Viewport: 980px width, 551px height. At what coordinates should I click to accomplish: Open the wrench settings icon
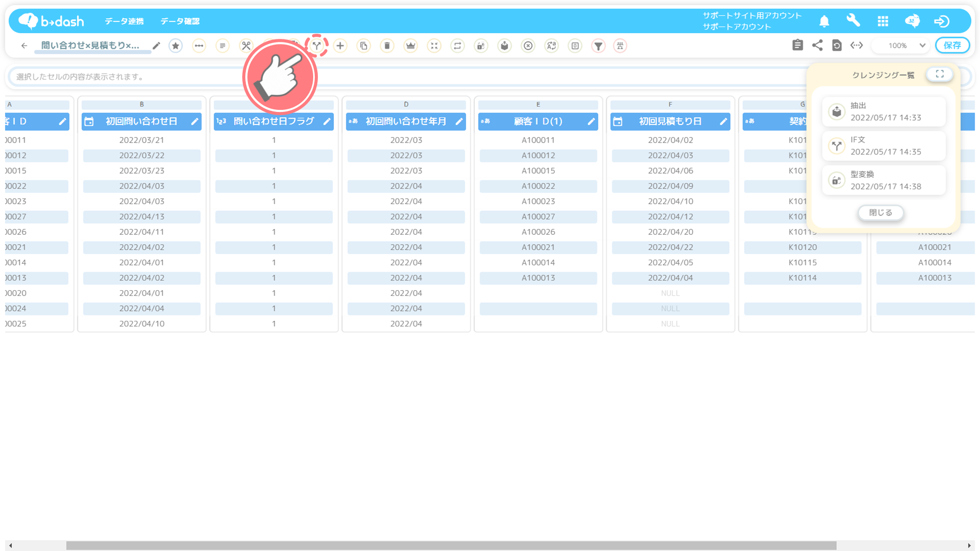coord(853,21)
